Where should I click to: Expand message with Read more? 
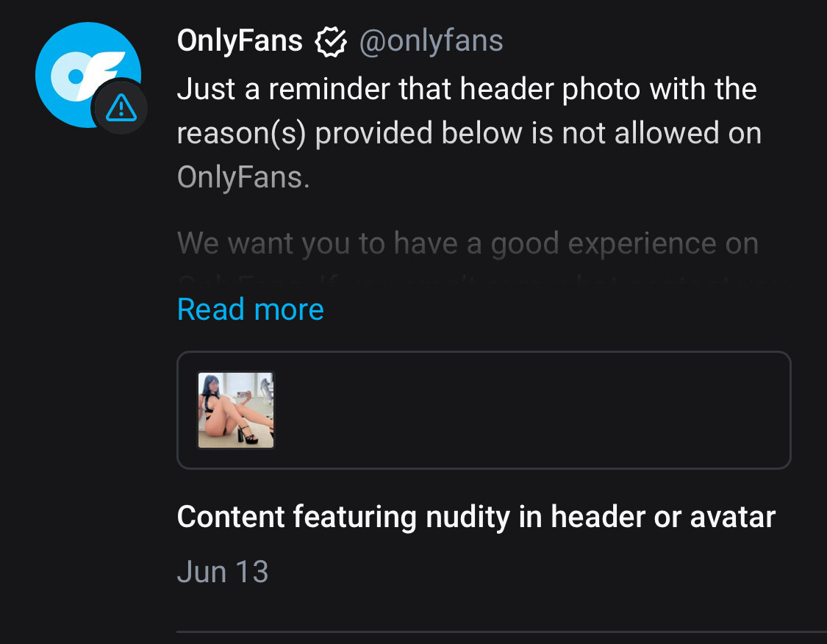pos(250,309)
